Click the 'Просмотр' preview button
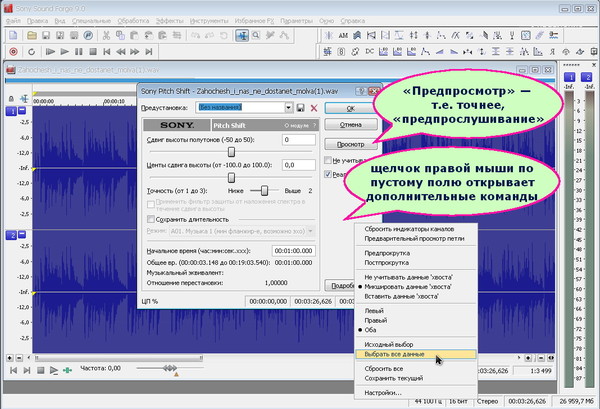The width and height of the screenshot is (600, 409). 351,144
